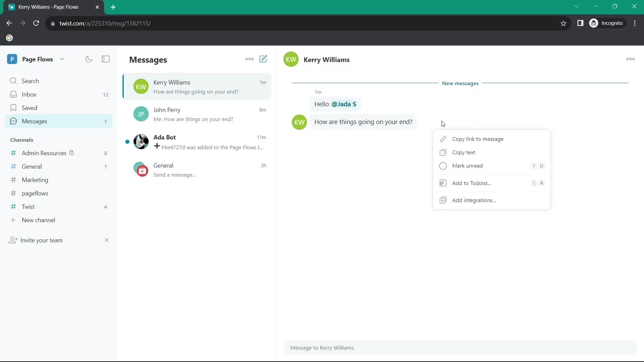Reload the page
Image resolution: width=644 pixels, height=362 pixels.
(x=36, y=23)
